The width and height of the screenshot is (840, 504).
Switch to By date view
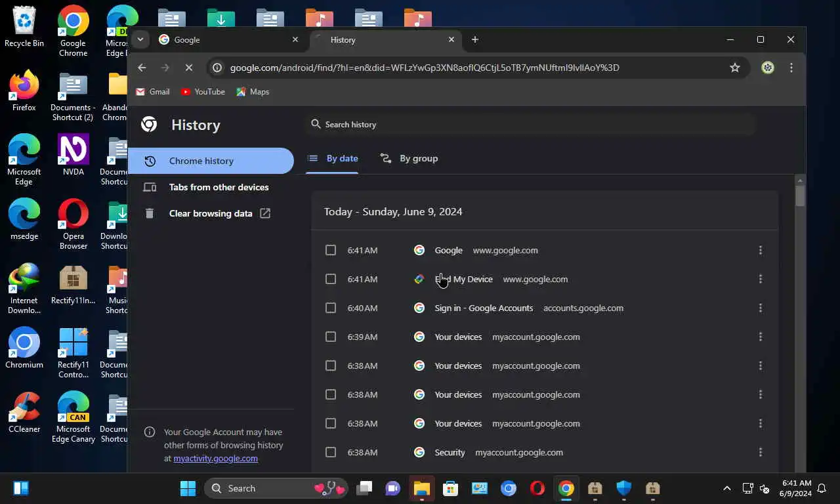click(x=333, y=158)
